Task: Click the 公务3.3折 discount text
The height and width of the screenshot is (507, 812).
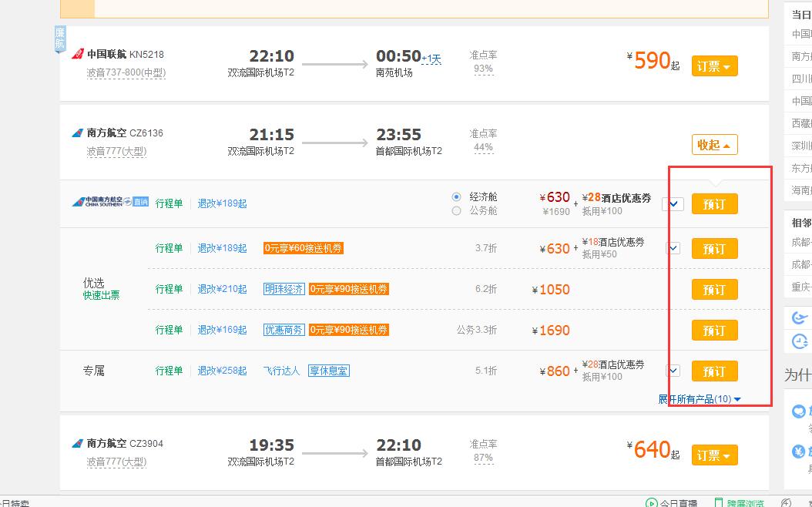Action: point(476,330)
